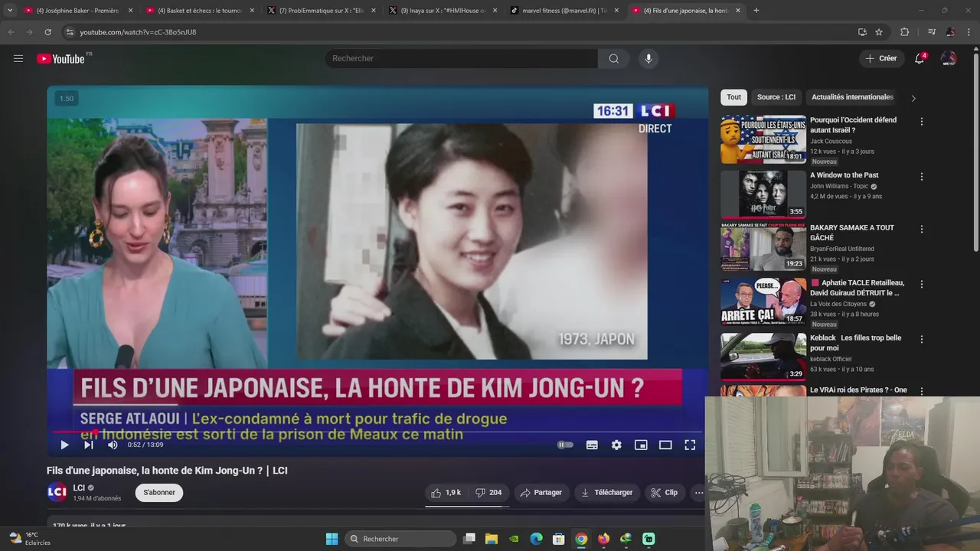Open options for A Window to the Past
The image size is (980, 551).
click(922, 177)
